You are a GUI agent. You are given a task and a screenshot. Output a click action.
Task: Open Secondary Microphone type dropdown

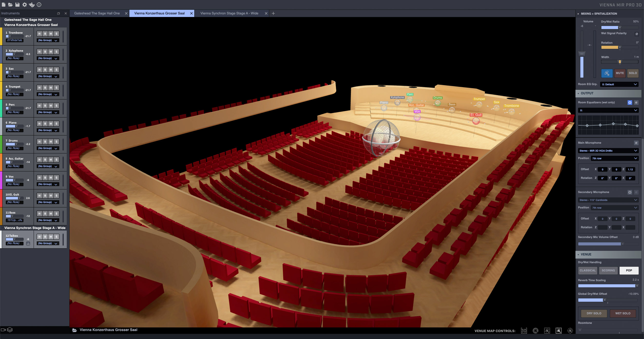click(608, 200)
